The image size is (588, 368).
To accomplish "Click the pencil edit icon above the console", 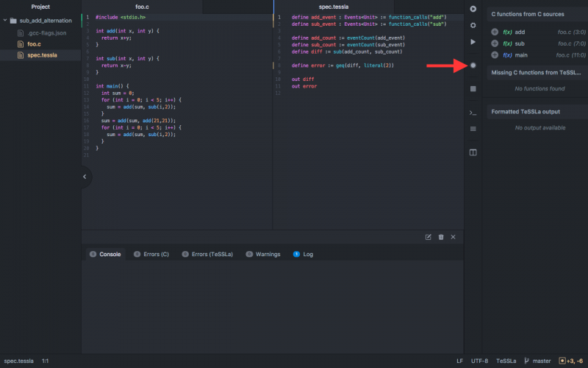I will [x=428, y=237].
